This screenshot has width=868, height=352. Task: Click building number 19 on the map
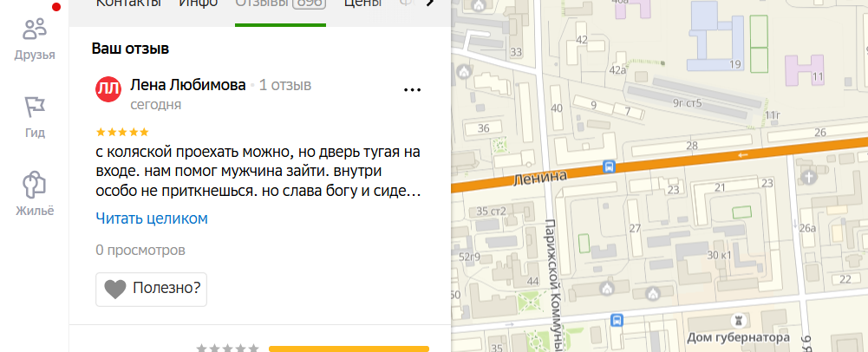coord(735,64)
